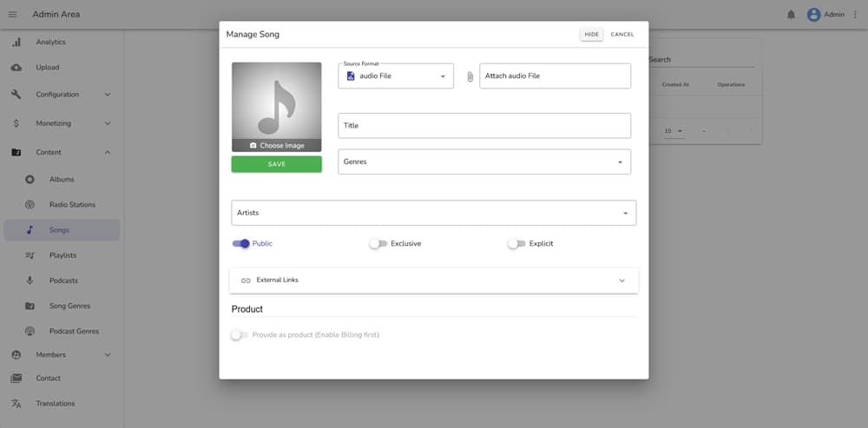The height and width of the screenshot is (428, 868).
Task: Expand the External Links section
Action: [x=434, y=280]
